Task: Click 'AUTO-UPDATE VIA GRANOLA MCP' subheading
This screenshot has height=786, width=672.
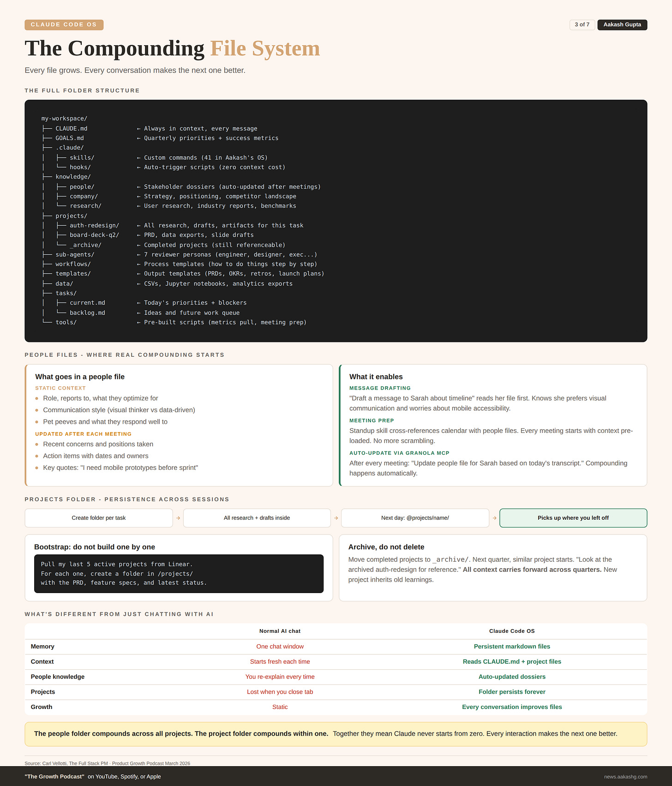Action: (x=399, y=453)
